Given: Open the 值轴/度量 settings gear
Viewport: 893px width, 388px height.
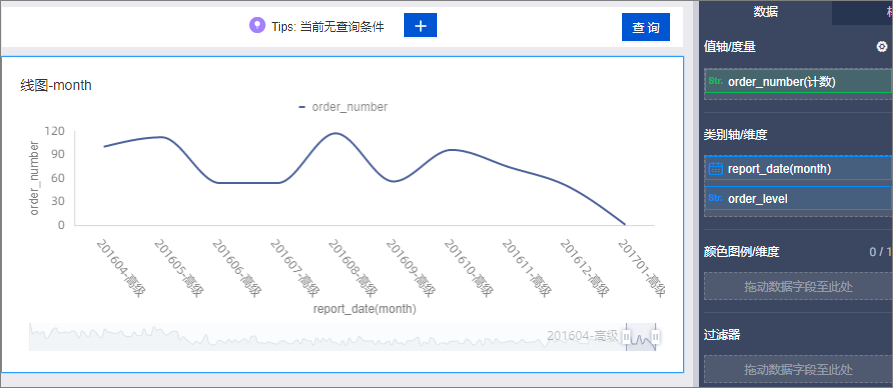Looking at the screenshot, I should click(x=882, y=47).
